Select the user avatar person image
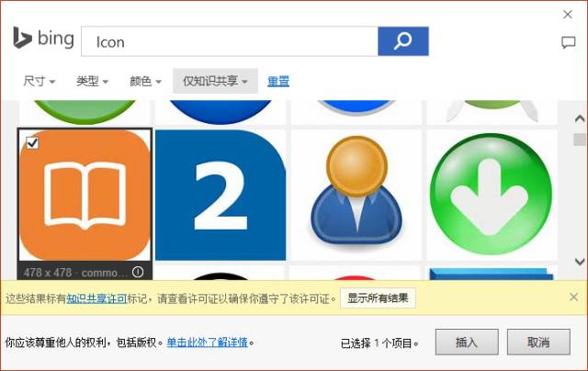The image size is (588, 371). pos(356,195)
